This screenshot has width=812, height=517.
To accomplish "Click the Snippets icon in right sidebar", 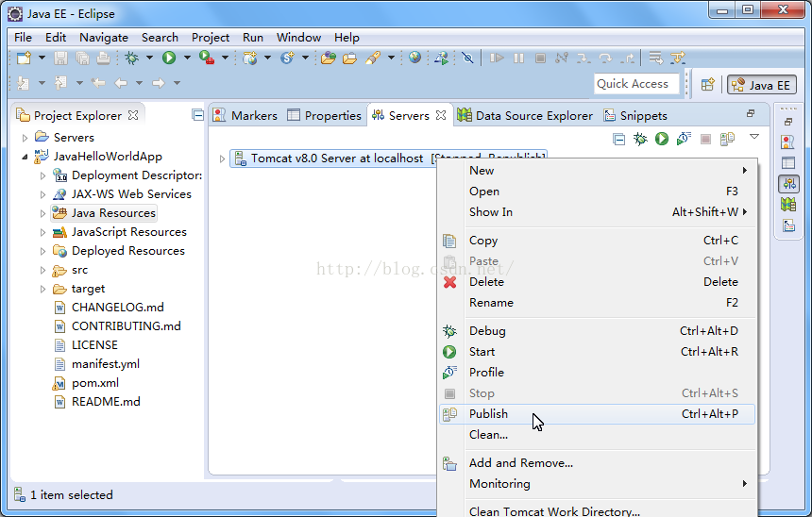I will [x=788, y=225].
